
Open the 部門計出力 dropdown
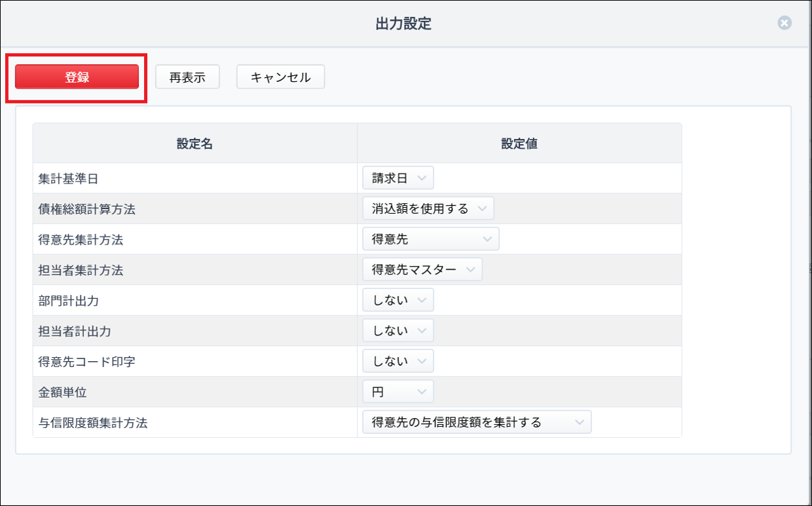click(398, 300)
